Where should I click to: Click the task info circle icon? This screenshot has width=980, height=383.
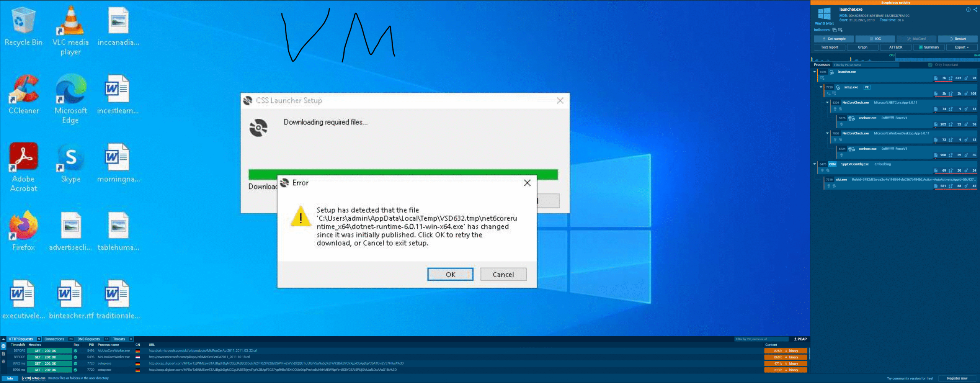[x=968, y=10]
